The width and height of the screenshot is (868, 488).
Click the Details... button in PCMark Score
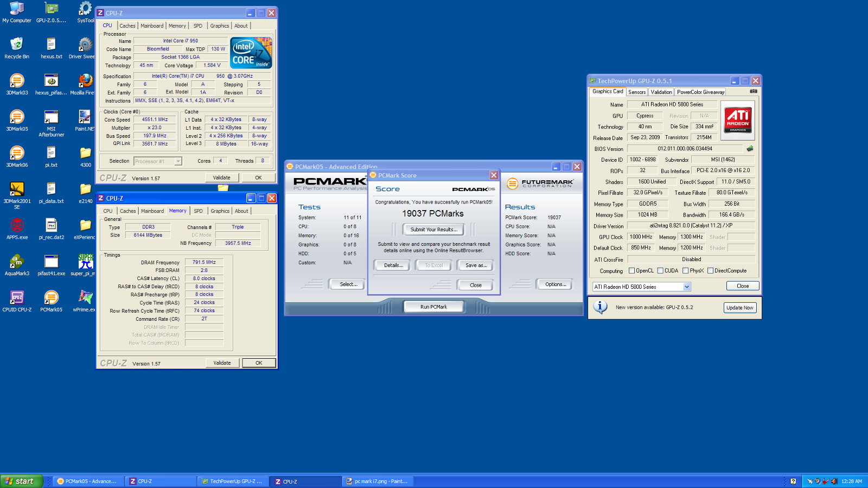393,265
